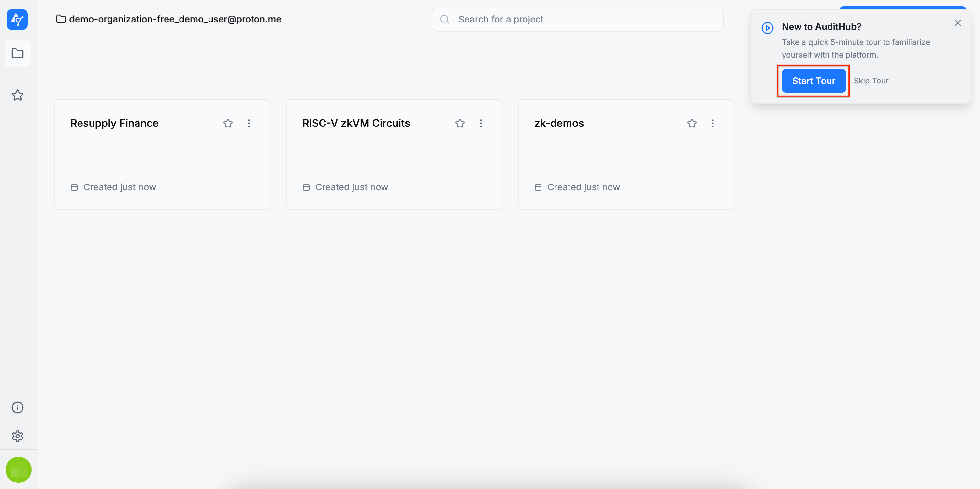Click the demo-organization breadcrumb title

point(175,19)
